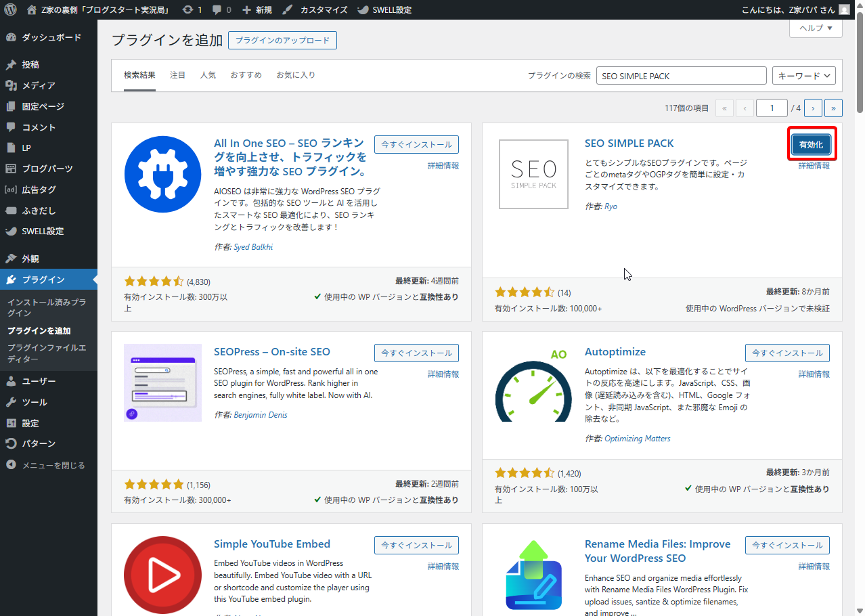Click the コメント bubble icon in sidebar
The width and height of the screenshot is (865, 616).
point(11,127)
